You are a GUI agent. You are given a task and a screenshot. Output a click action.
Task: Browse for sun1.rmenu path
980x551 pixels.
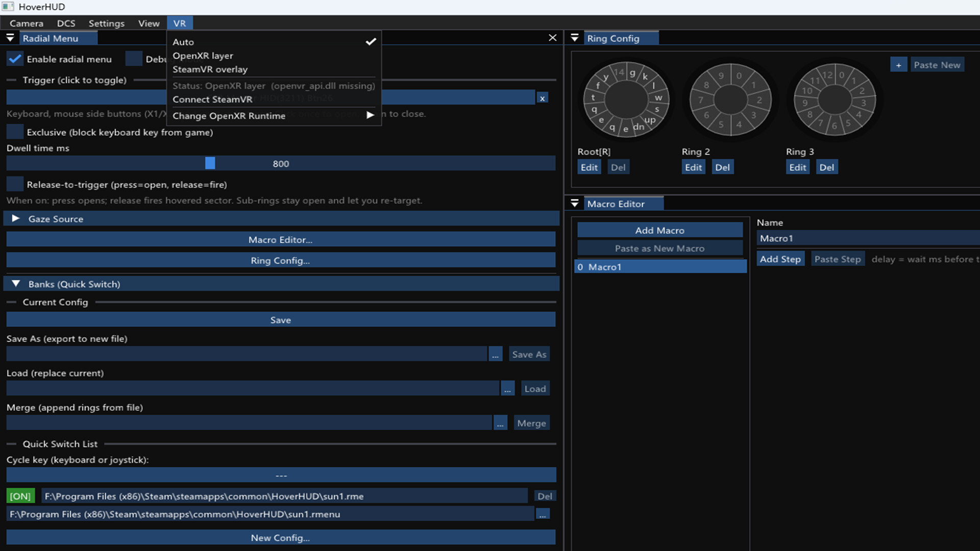pos(543,514)
